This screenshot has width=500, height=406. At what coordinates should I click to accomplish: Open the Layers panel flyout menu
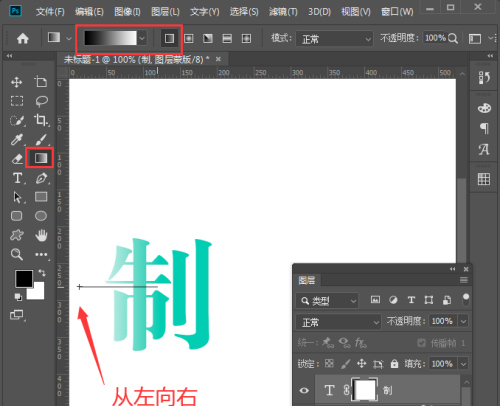464,280
